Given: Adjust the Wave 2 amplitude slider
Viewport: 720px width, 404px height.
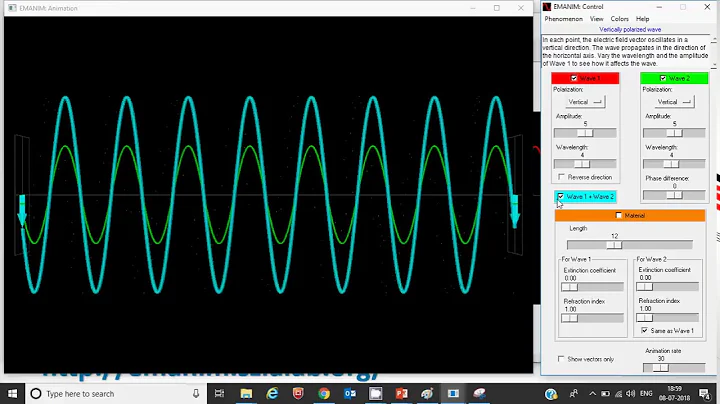Looking at the screenshot, I should [674, 133].
